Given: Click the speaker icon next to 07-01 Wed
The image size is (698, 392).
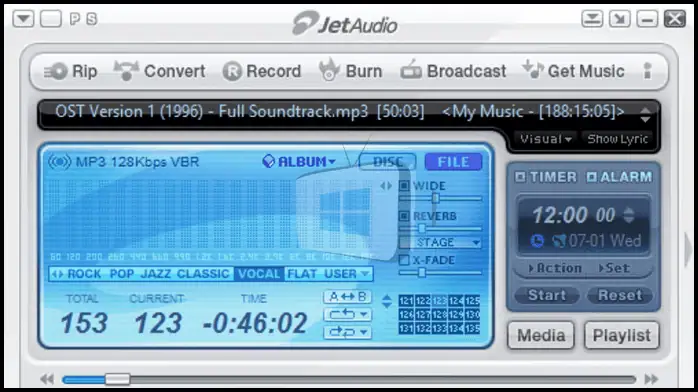Looking at the screenshot, I should tap(559, 241).
